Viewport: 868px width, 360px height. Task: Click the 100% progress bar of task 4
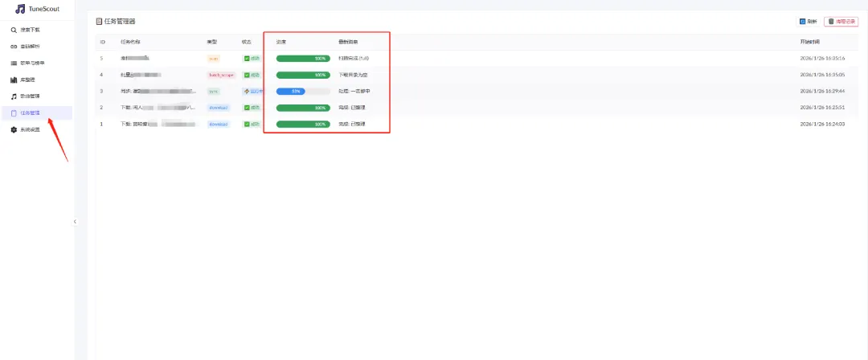[303, 75]
